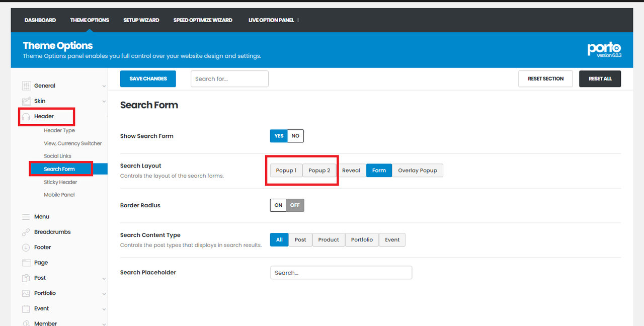Image resolution: width=644 pixels, height=326 pixels.
Task: Open Search Form submenu item
Action: pos(59,169)
